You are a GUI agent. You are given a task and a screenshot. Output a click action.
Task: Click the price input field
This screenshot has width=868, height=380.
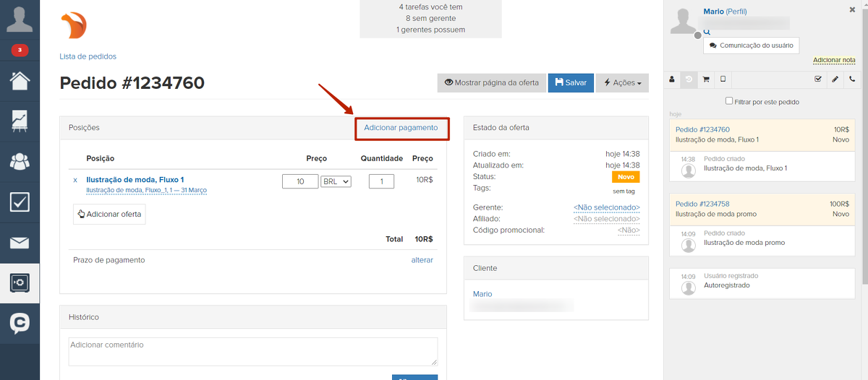300,181
